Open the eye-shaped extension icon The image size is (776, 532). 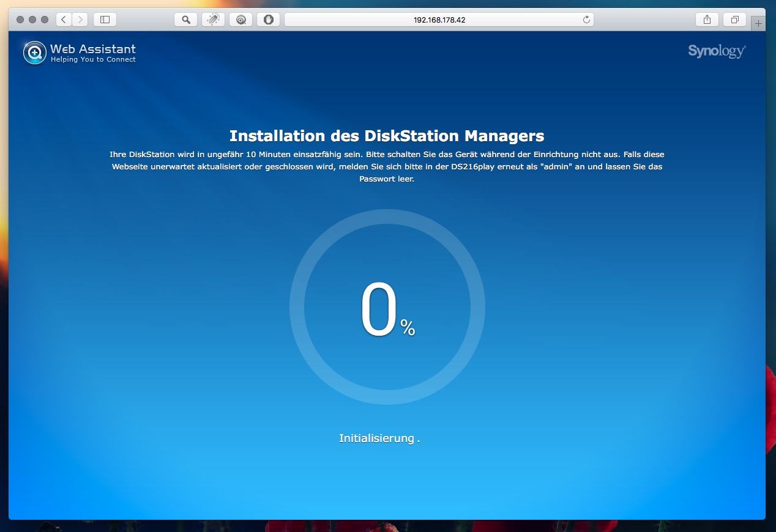(x=241, y=20)
